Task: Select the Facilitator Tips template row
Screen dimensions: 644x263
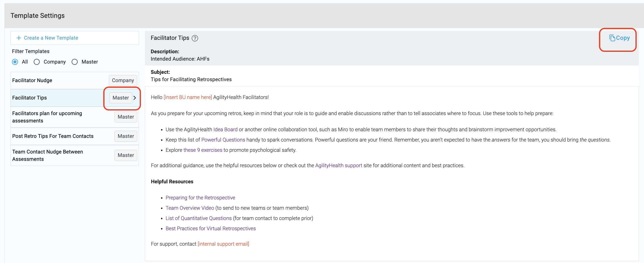Action: coord(74,98)
